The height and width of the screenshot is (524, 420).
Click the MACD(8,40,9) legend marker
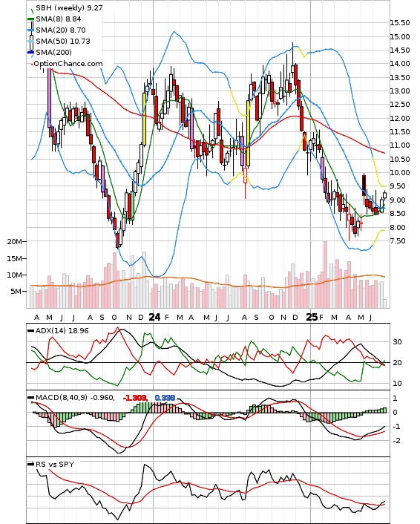point(30,398)
